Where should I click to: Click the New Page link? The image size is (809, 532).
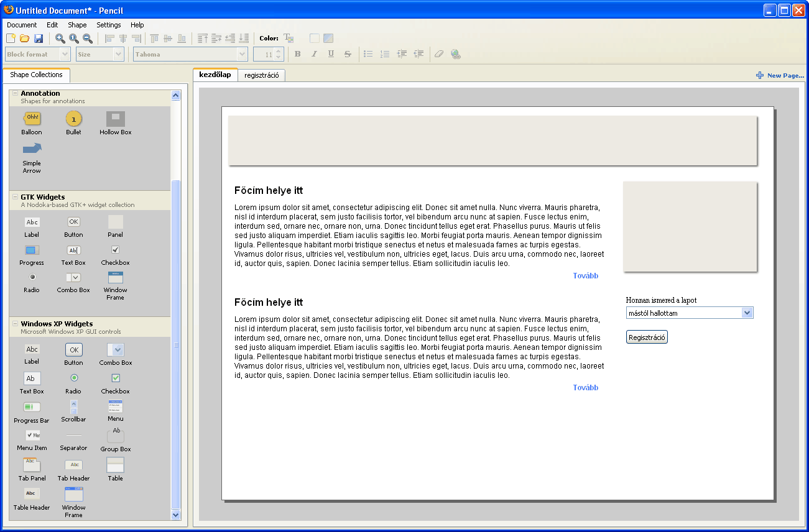[x=780, y=76]
